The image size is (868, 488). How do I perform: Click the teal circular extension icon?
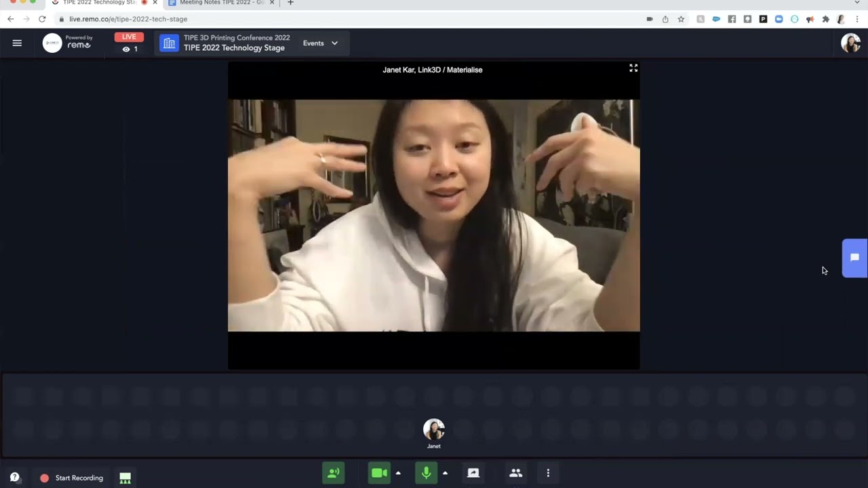click(794, 19)
